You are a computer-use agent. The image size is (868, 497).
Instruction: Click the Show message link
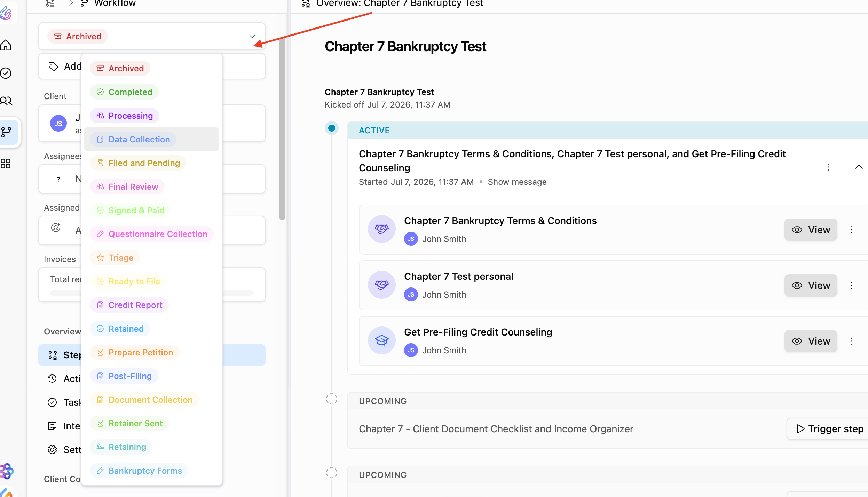pyautogui.click(x=517, y=182)
